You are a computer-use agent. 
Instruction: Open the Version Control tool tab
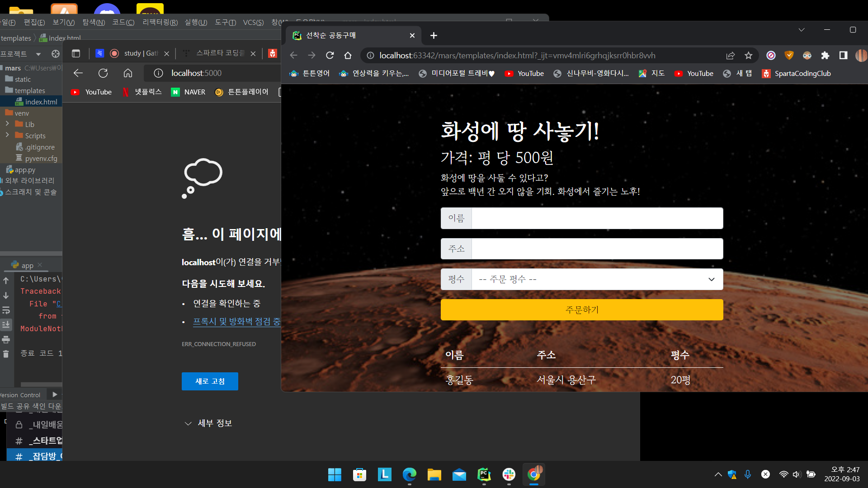[x=20, y=395]
